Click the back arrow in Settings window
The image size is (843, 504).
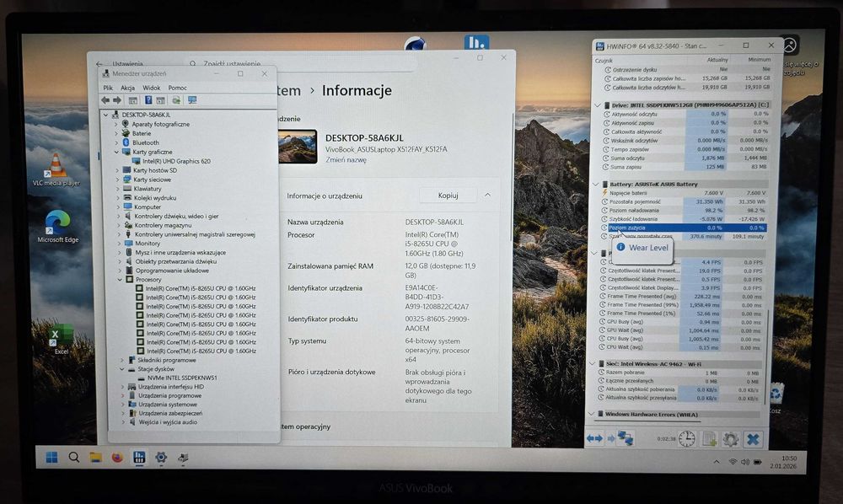[x=99, y=64]
